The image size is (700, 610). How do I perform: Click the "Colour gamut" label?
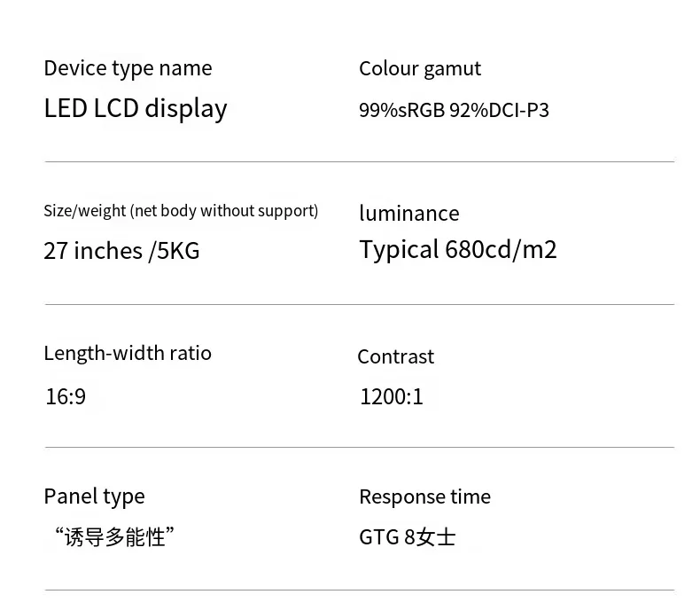point(419,68)
